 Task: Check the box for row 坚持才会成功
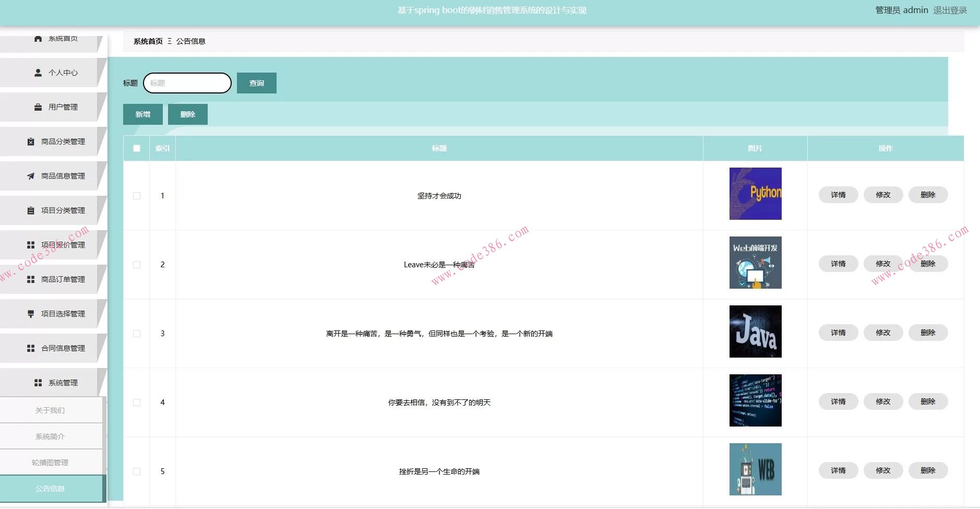137,196
